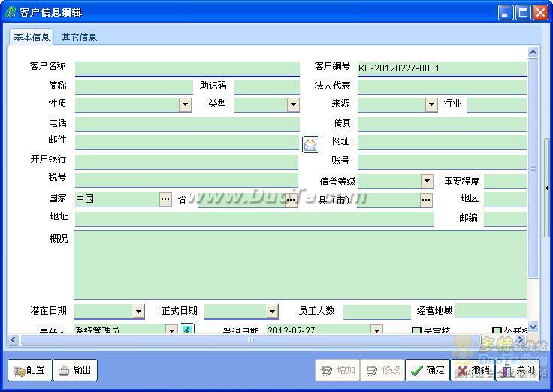Collapse side panel with right edge arrow
Viewport: 553px width, 392px height.
click(547, 188)
